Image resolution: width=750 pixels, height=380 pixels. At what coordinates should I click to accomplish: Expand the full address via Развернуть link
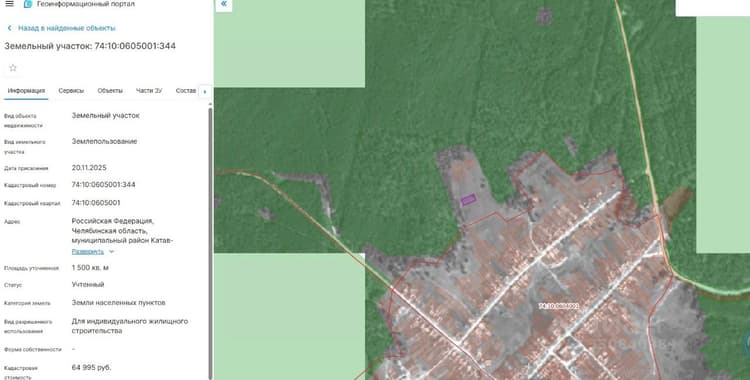(x=88, y=252)
